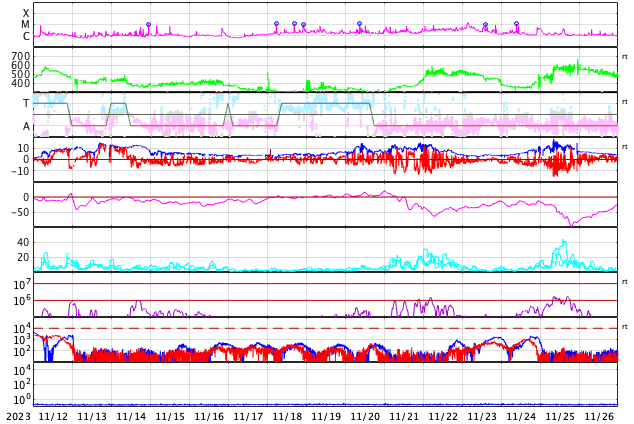Click the flare marker circle on 11/14
This screenshot has height=424, width=634.
[x=148, y=25]
